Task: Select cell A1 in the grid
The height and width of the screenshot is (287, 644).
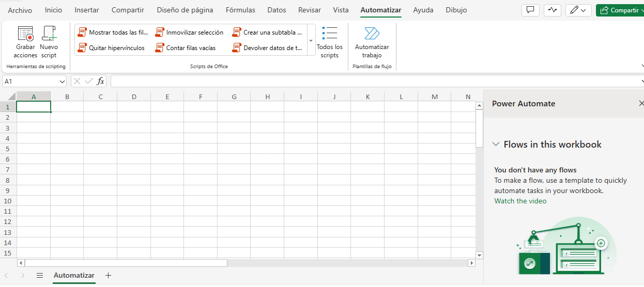Action: point(34,107)
